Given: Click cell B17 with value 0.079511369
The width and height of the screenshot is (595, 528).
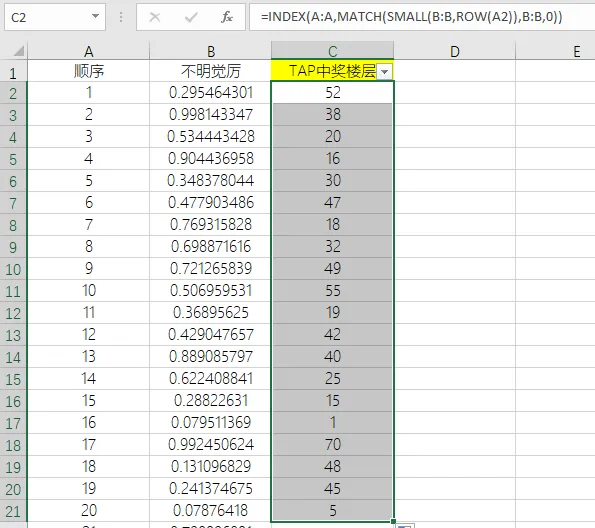Looking at the screenshot, I should click(x=211, y=422).
